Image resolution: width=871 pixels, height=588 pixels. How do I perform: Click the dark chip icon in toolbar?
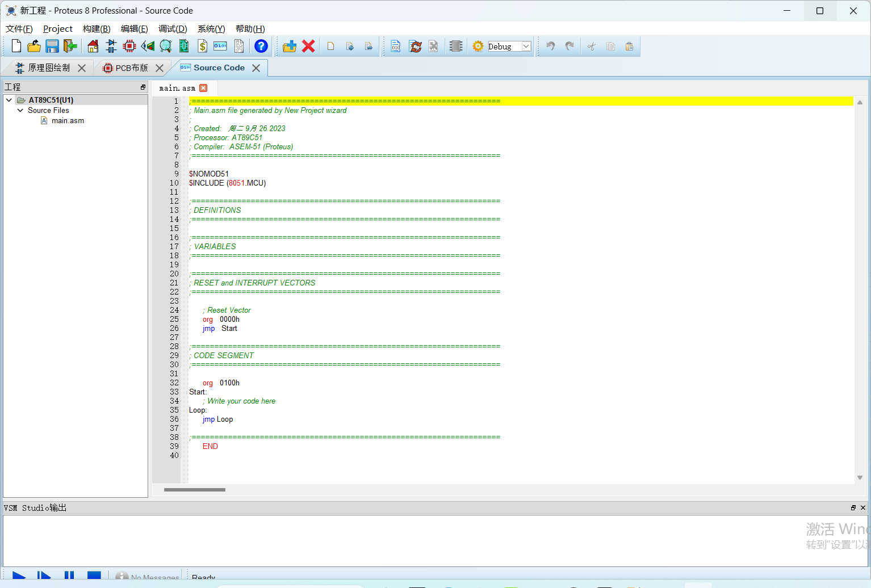click(x=456, y=46)
